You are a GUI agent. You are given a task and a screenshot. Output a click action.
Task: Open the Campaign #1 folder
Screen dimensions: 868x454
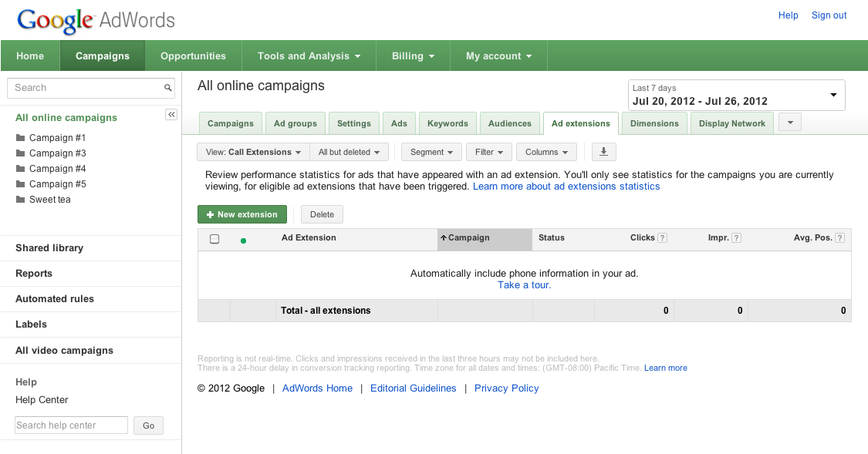tap(57, 138)
